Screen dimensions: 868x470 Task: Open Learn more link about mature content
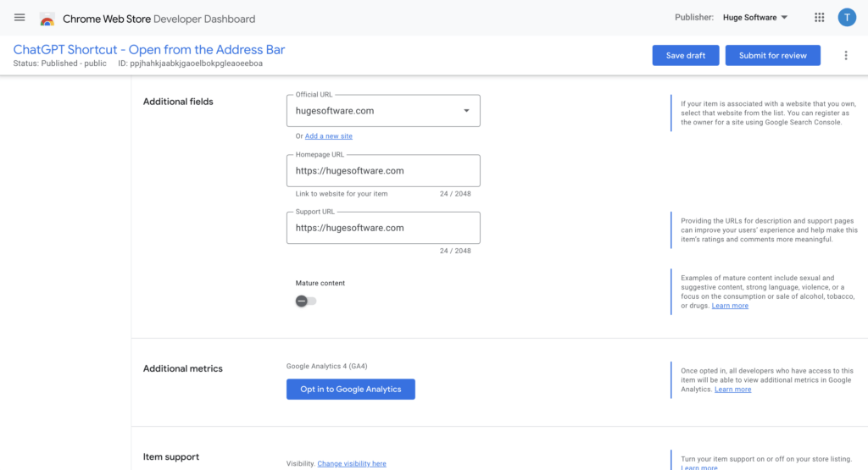(x=730, y=306)
